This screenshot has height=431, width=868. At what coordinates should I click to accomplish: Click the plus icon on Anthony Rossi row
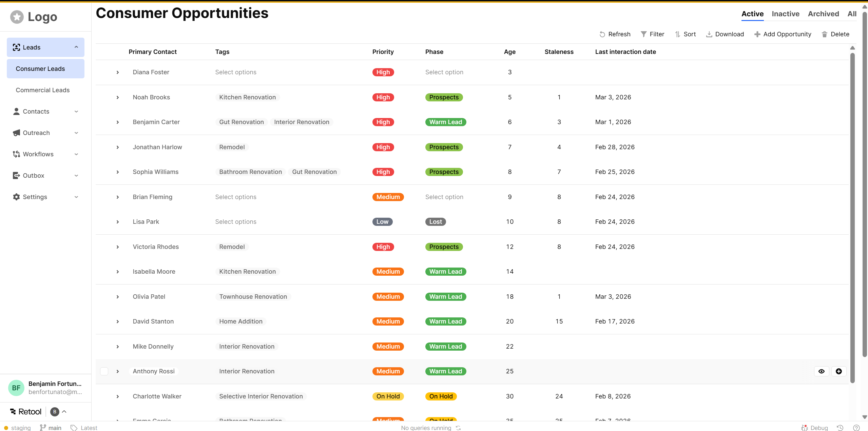(x=839, y=371)
